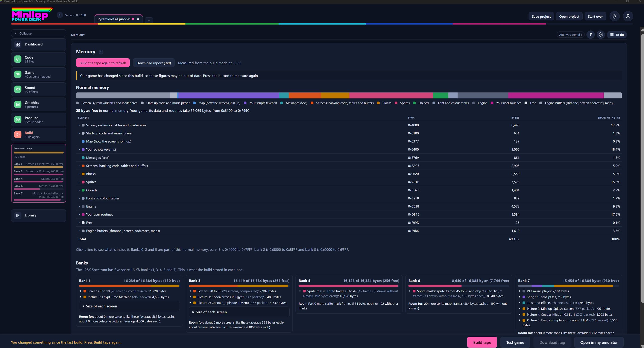
Task: Expand the Engine memory row
Action: 79,206
